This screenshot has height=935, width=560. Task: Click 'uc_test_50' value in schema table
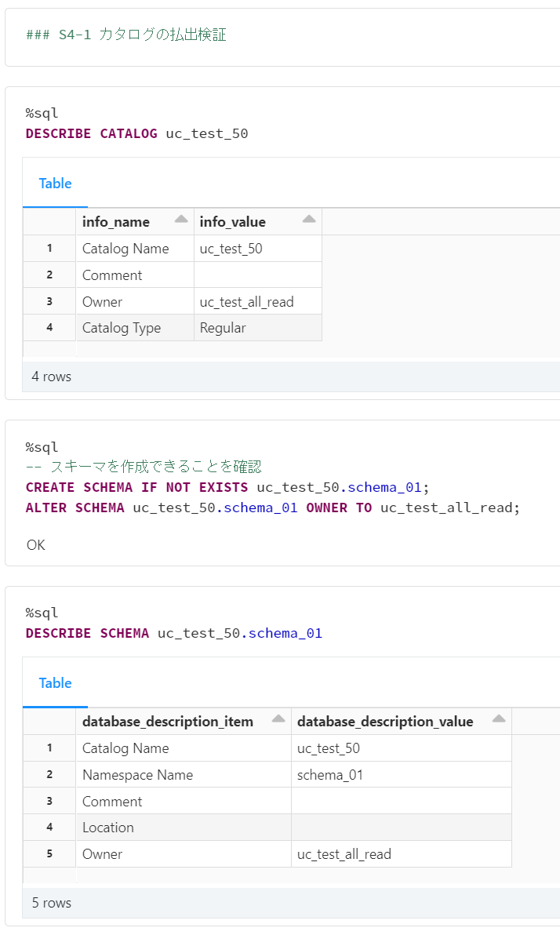coord(402,748)
